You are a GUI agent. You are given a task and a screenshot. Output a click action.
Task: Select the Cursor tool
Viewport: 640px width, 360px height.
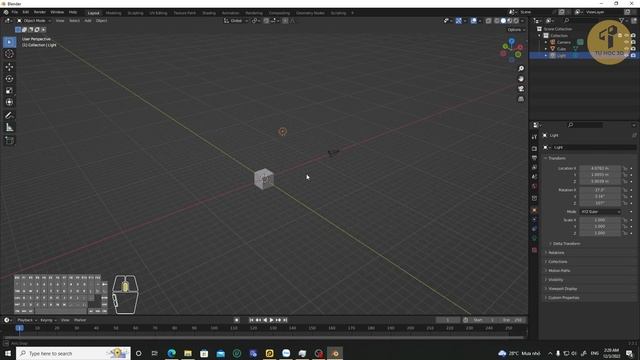click(x=9, y=54)
